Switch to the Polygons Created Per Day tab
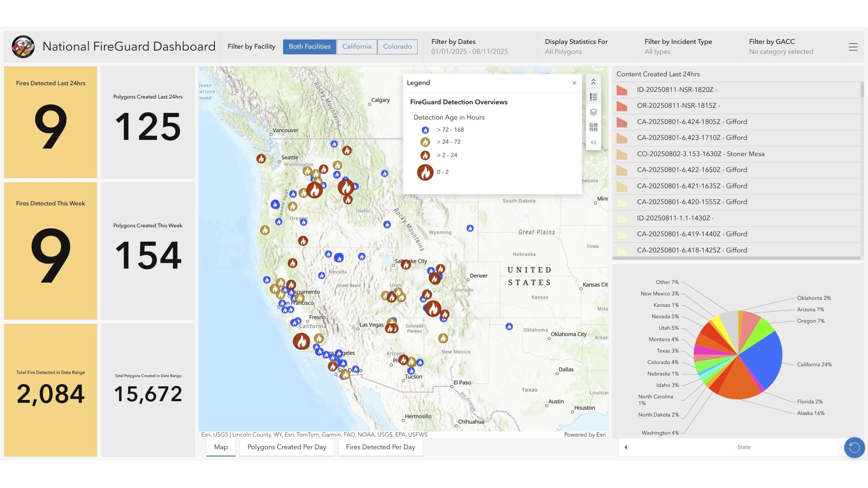The image size is (868, 488). tap(287, 447)
